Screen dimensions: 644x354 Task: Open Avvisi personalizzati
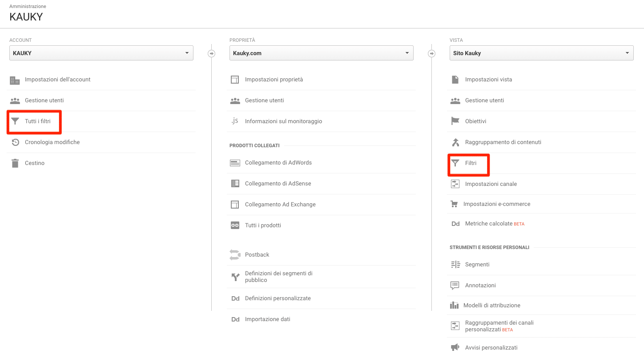tap(491, 348)
